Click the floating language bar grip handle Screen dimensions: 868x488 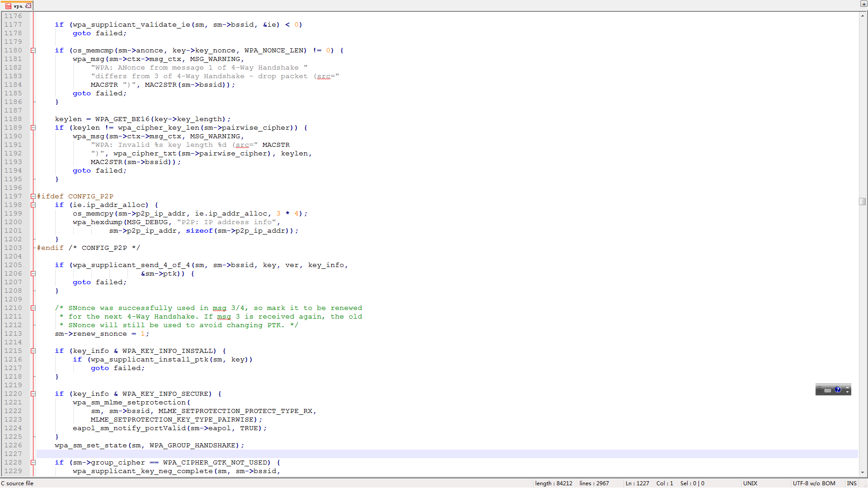pyautogui.click(x=819, y=389)
